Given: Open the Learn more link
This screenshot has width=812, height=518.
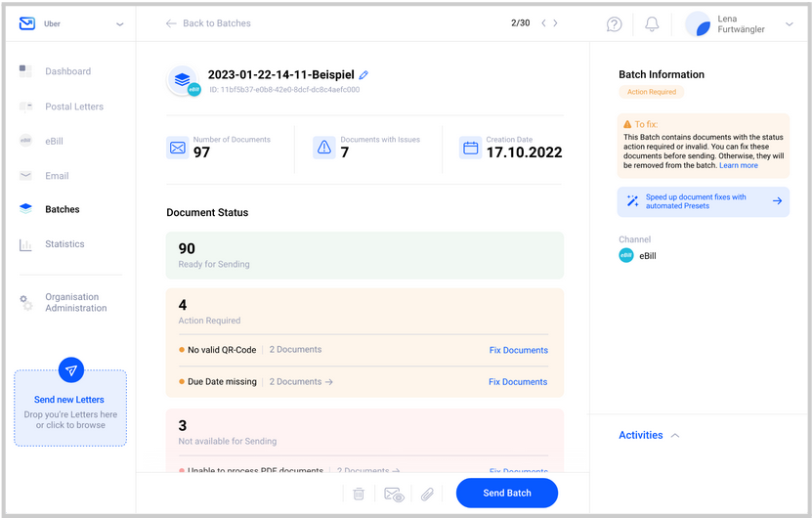Looking at the screenshot, I should [x=739, y=165].
